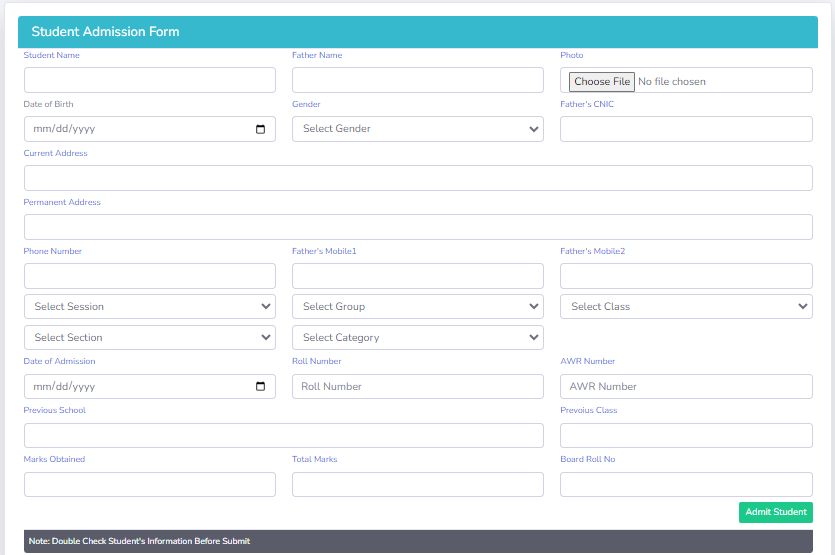Click the Board Roll No field

click(x=685, y=485)
